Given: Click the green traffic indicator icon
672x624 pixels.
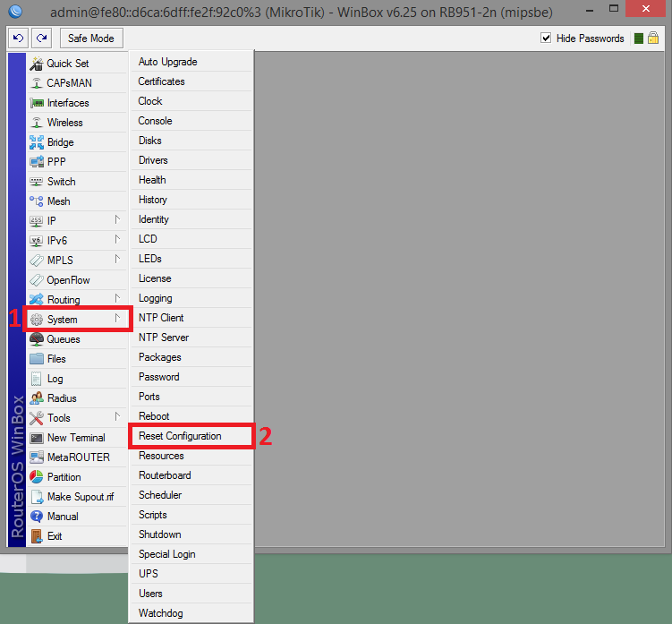Looking at the screenshot, I should [639, 38].
